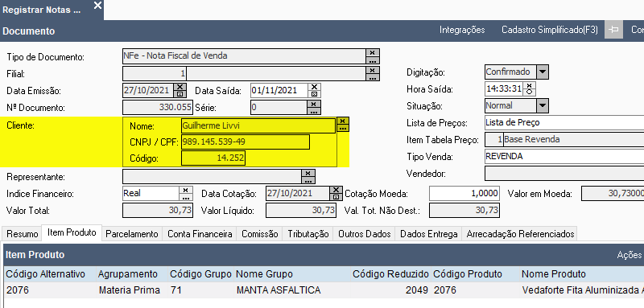This screenshot has height=308, width=644.
Task: Click the Cotação Moeda field
Action: pyautogui.click(x=464, y=194)
